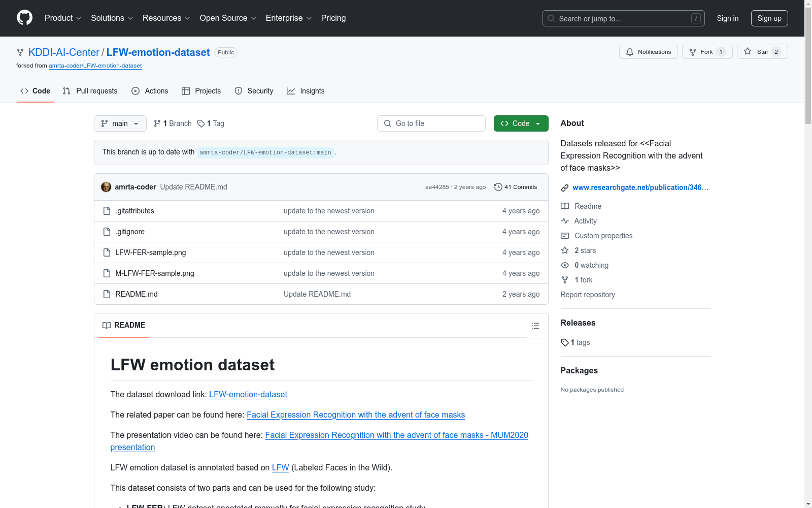Click the Packages heading
Image resolution: width=812 pixels, height=508 pixels.
point(579,370)
